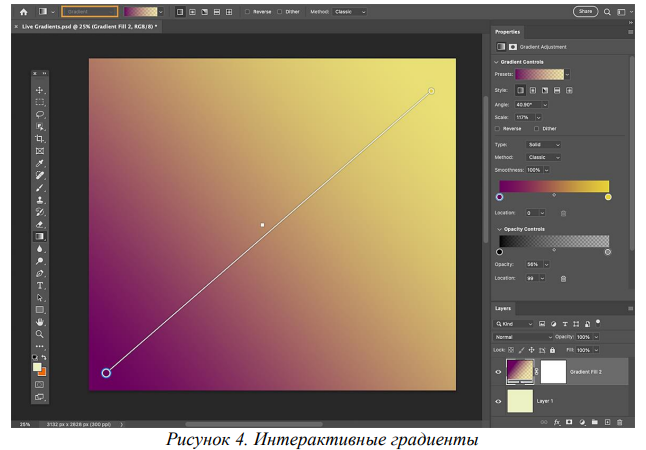Open the Angle value dropdown
This screenshot has height=450, width=646.
click(x=545, y=105)
